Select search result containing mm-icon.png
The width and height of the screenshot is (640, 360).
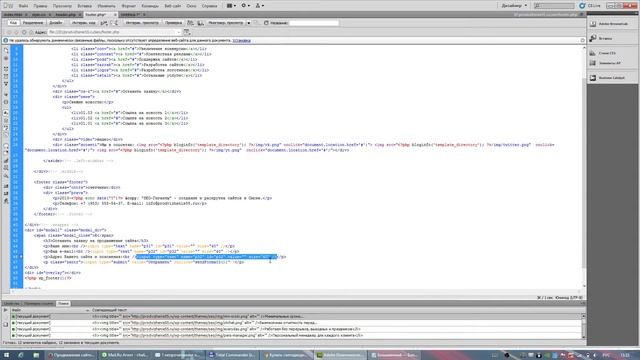coord(296,316)
